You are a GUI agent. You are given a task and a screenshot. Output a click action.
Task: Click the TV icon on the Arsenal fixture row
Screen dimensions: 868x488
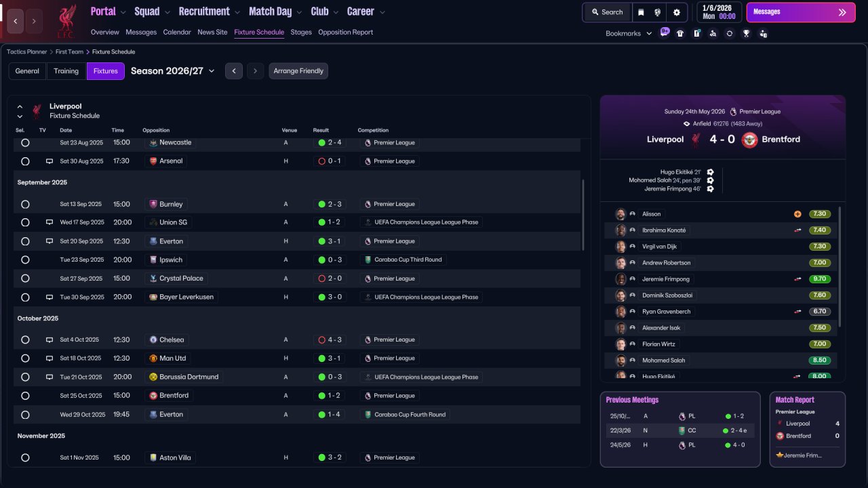point(50,161)
